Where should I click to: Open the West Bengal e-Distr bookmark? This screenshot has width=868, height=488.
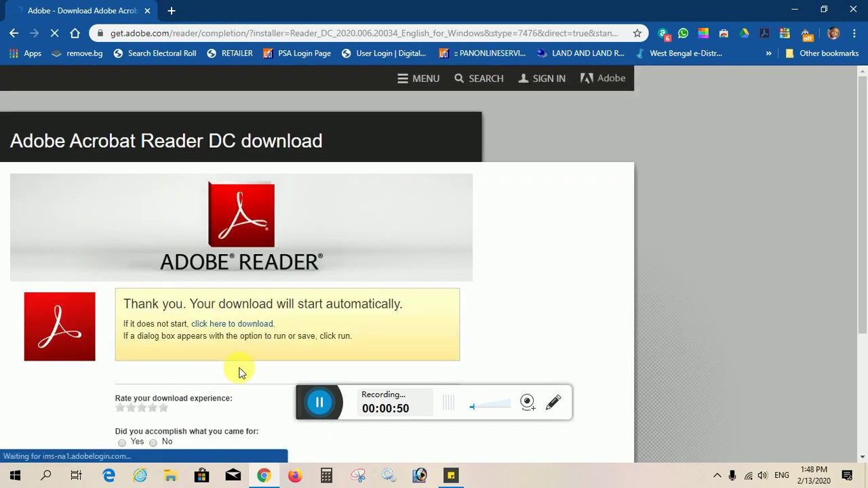pos(679,54)
